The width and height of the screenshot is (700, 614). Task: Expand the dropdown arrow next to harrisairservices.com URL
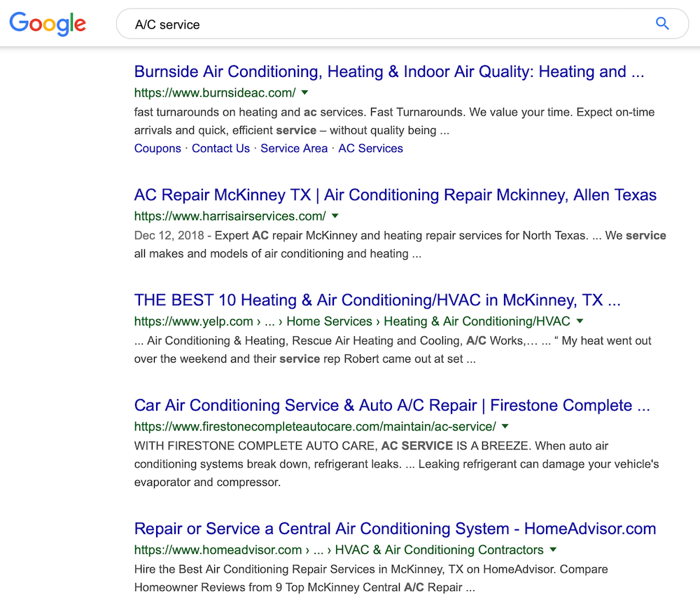click(x=335, y=216)
